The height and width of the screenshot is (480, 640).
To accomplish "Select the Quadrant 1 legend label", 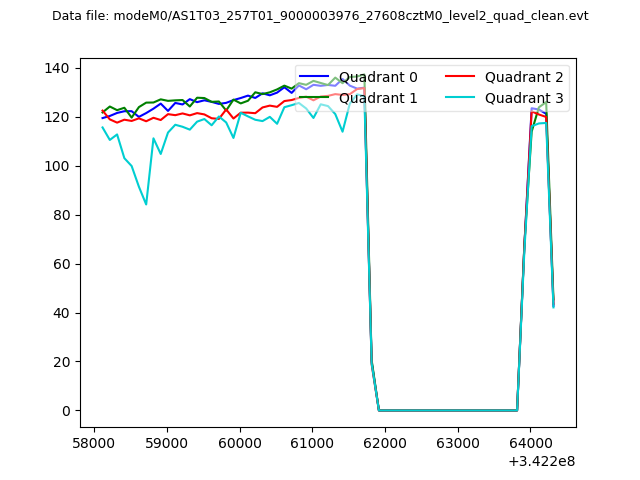I will coord(378,98).
